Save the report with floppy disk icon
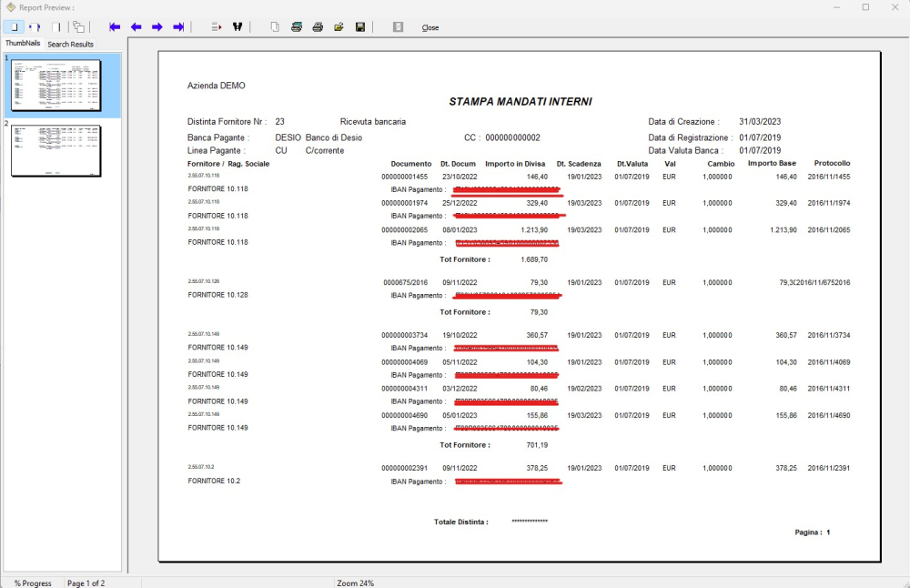910x588 pixels. 360,27
